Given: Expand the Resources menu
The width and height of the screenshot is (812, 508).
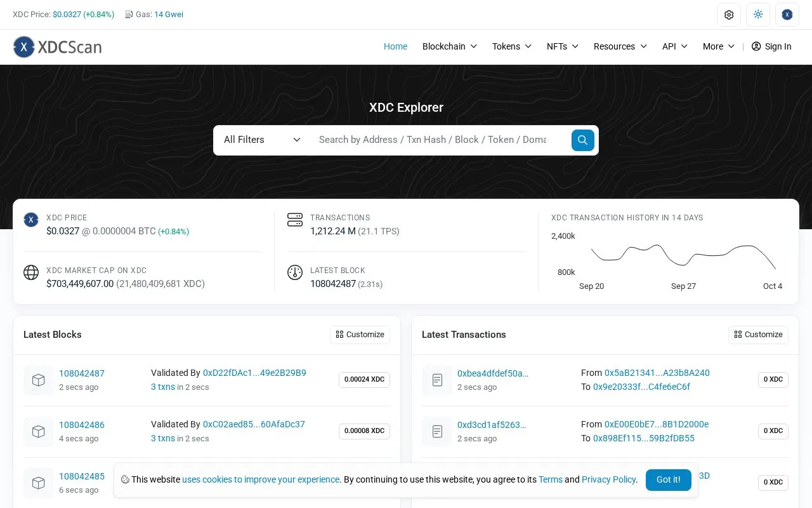Looking at the screenshot, I should coord(620,46).
